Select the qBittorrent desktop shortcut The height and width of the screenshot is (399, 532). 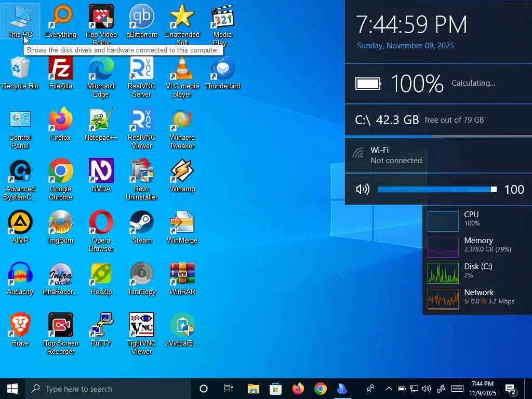(x=141, y=21)
